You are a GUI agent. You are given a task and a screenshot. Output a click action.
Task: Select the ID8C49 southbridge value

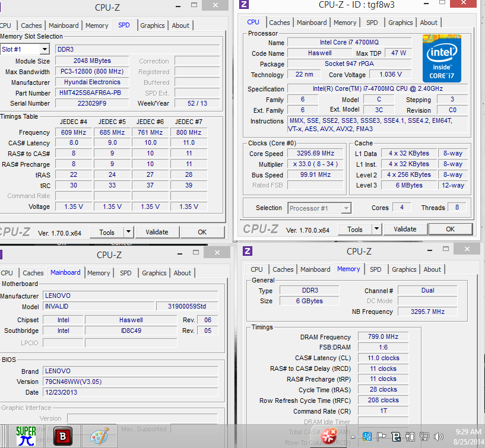click(x=131, y=331)
